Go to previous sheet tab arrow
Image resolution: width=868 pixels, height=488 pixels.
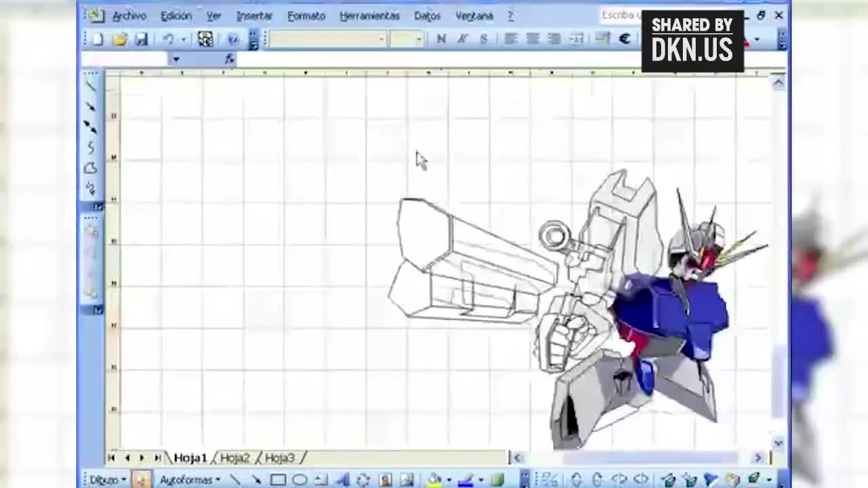(127, 458)
